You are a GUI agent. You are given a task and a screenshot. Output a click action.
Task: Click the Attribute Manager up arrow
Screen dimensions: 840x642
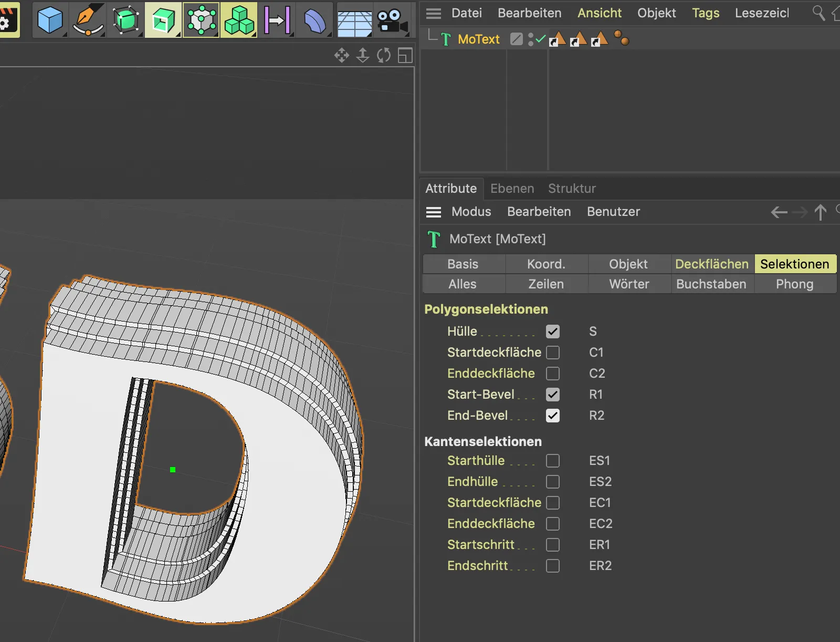pos(821,212)
